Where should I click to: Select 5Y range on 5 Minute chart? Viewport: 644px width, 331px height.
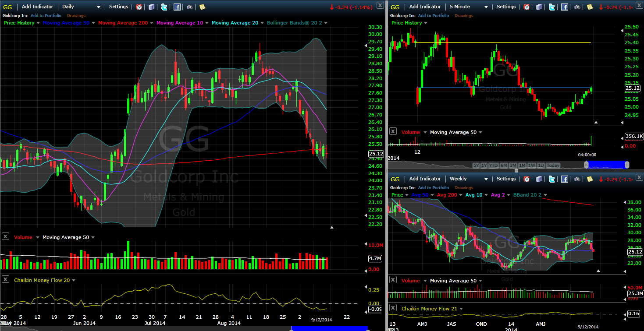(476, 165)
